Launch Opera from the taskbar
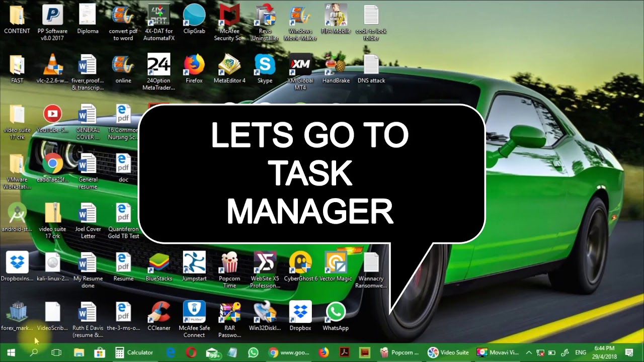 tap(191, 352)
